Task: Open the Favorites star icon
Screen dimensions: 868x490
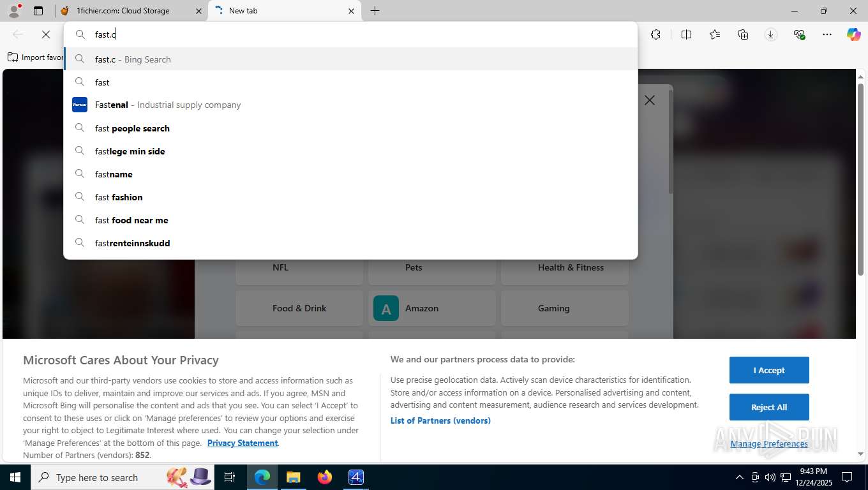Action: pos(715,34)
